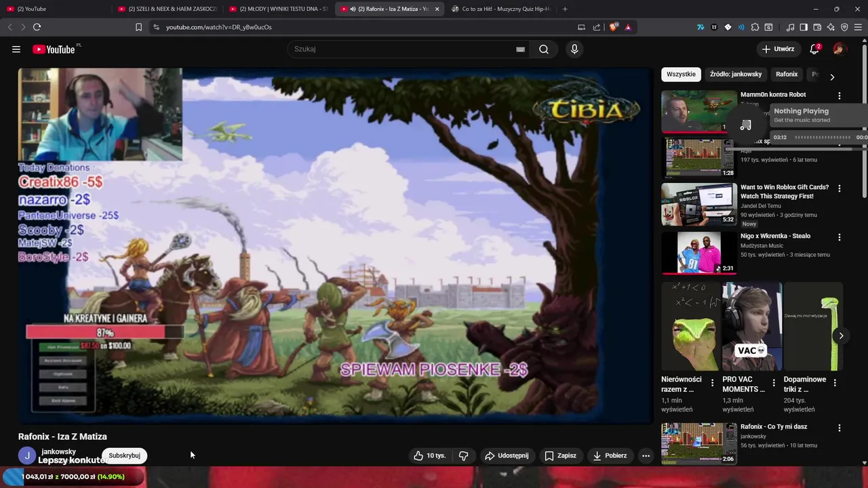Open options for Nigo x Wkrentka - Stealo
This screenshot has width=868, height=488.
click(x=840, y=237)
